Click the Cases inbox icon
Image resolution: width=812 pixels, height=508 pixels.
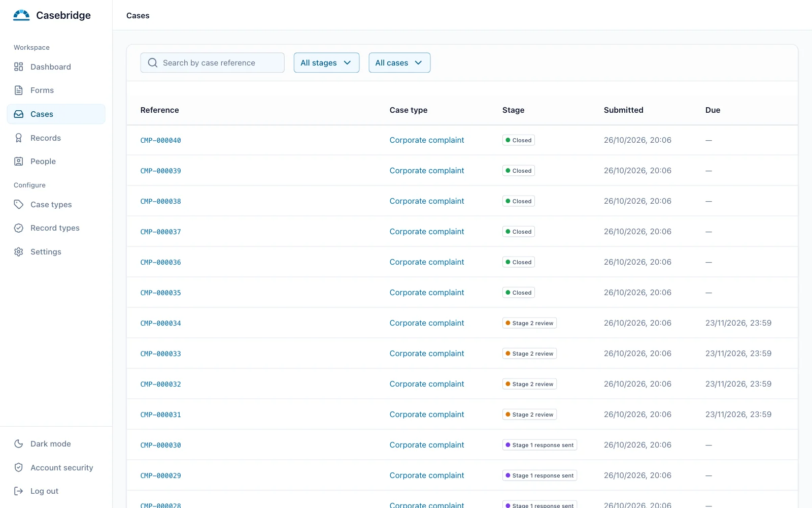click(x=19, y=114)
